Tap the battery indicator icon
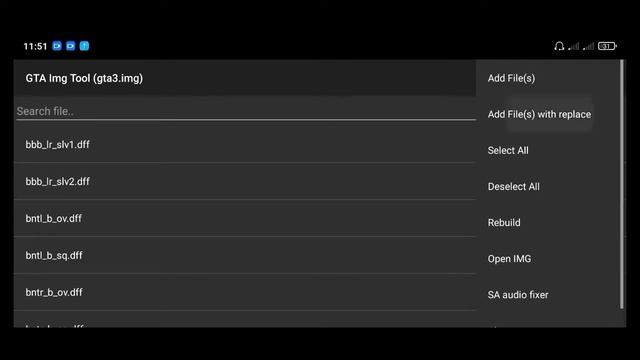 [607, 46]
